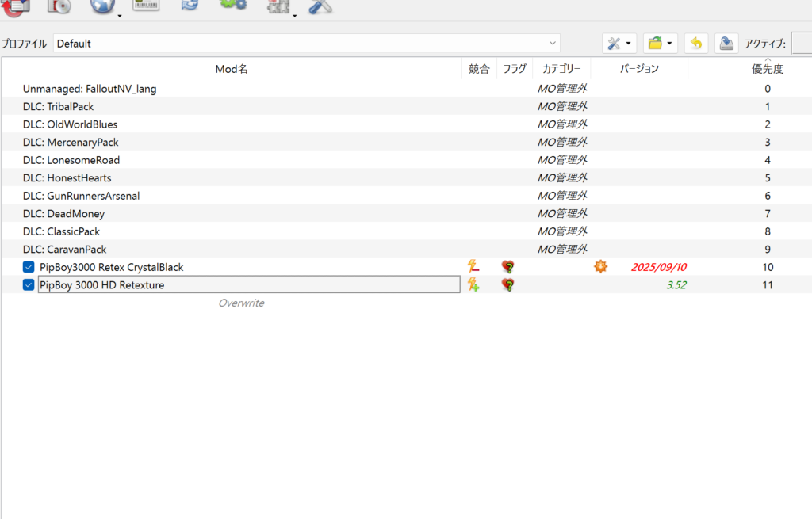Click the create backup icon
Viewport: 812px width, 519px height.
coord(726,44)
